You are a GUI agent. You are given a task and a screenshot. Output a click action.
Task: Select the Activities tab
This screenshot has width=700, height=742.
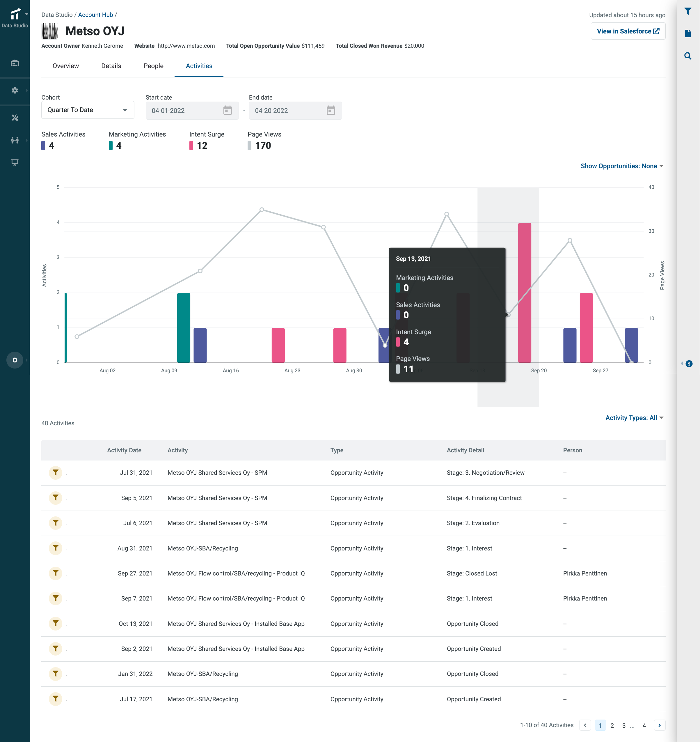[199, 66]
